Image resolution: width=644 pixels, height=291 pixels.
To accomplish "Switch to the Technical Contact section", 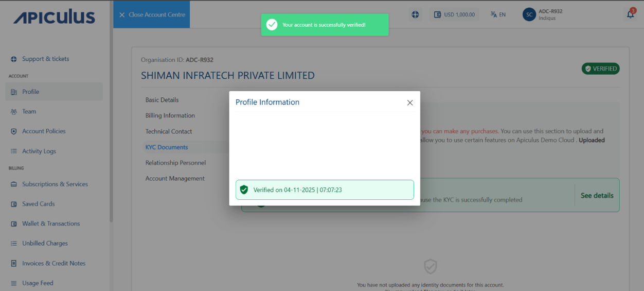I will (x=168, y=131).
